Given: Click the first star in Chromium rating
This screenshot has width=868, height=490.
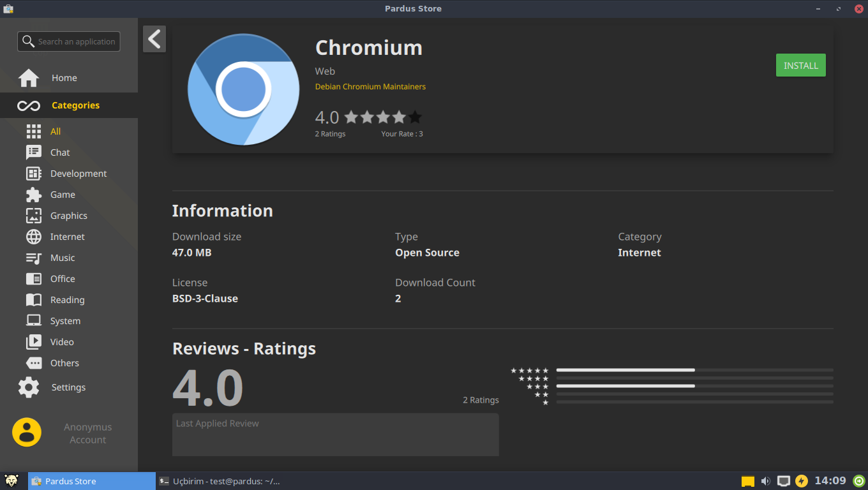Looking at the screenshot, I should coord(351,117).
